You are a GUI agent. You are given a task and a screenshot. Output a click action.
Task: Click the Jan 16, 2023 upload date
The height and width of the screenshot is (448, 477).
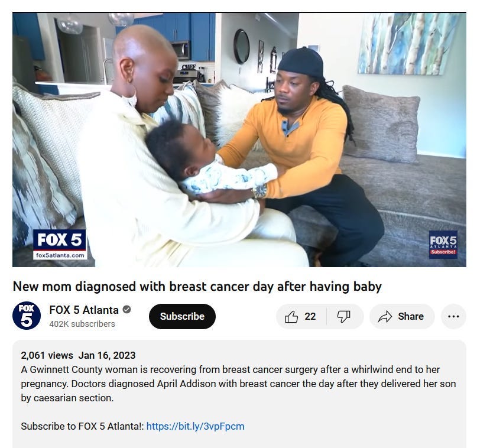pos(107,355)
